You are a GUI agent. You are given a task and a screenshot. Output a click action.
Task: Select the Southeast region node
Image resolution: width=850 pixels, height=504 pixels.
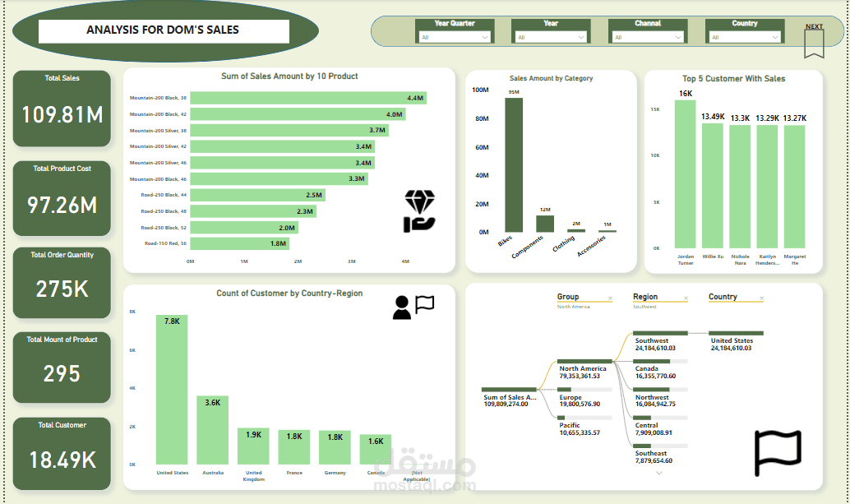(660, 454)
